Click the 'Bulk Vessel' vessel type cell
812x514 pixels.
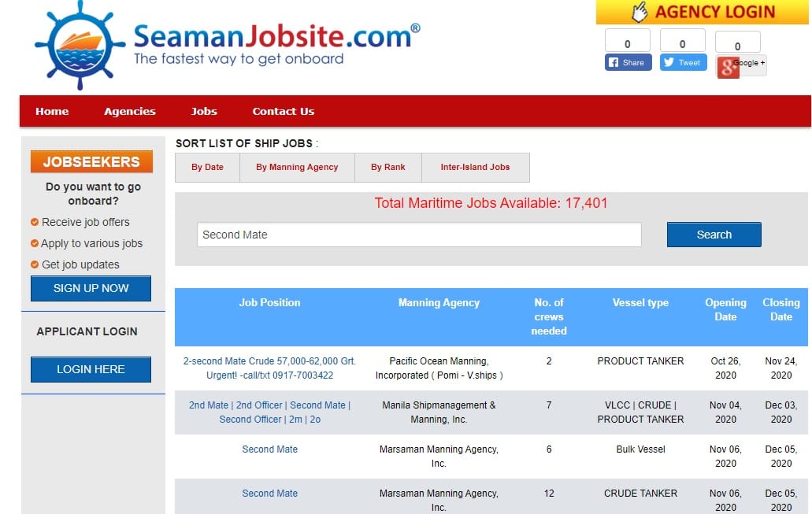pos(640,449)
